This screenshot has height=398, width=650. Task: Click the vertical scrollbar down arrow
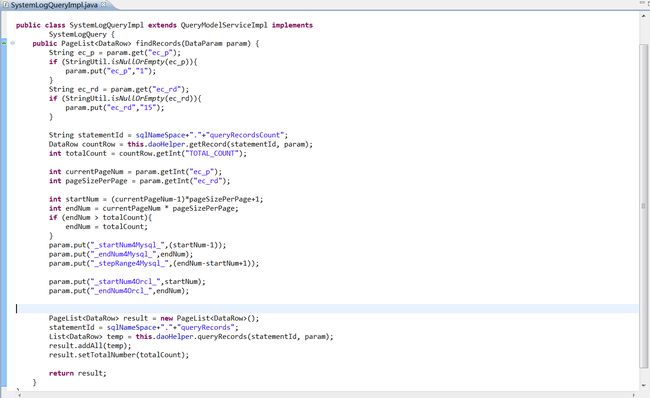(x=644, y=386)
